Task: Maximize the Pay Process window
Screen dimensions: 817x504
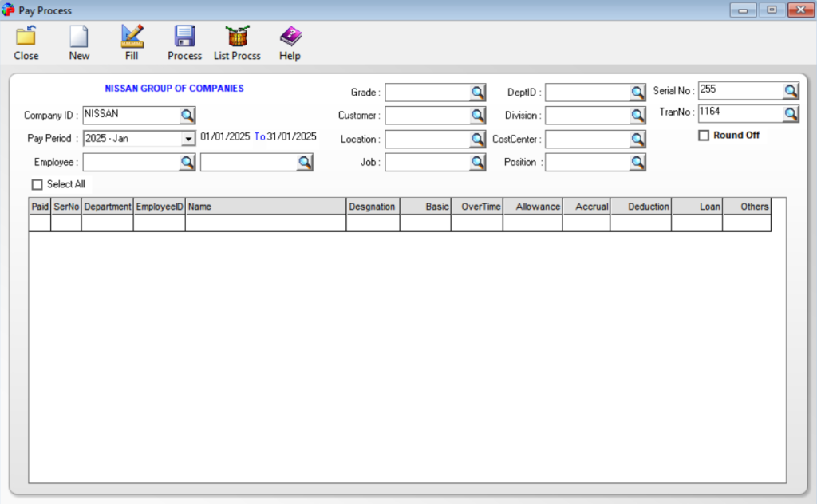Action: [x=772, y=10]
